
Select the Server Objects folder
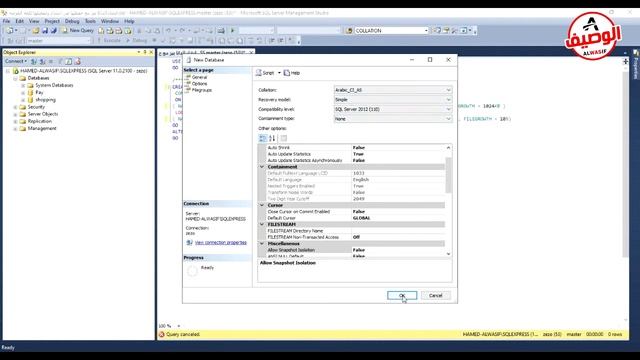tap(43, 114)
